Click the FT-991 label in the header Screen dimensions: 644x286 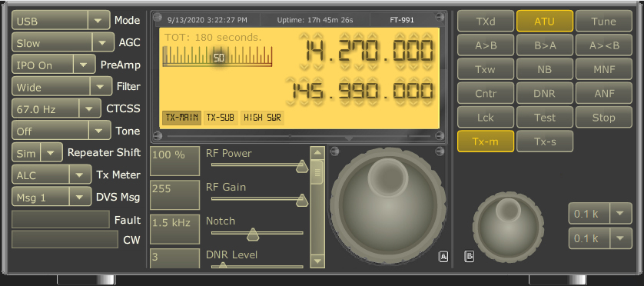pyautogui.click(x=402, y=20)
